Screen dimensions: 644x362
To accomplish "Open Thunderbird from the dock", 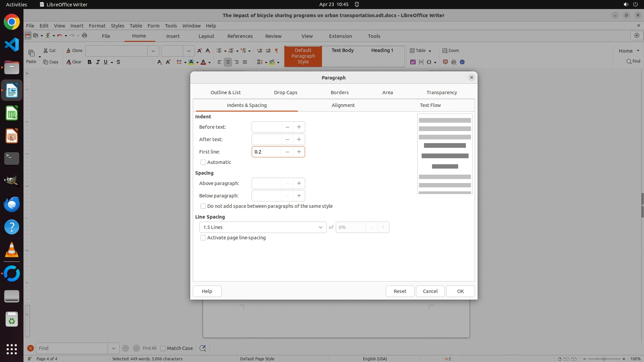I will 12,204.
